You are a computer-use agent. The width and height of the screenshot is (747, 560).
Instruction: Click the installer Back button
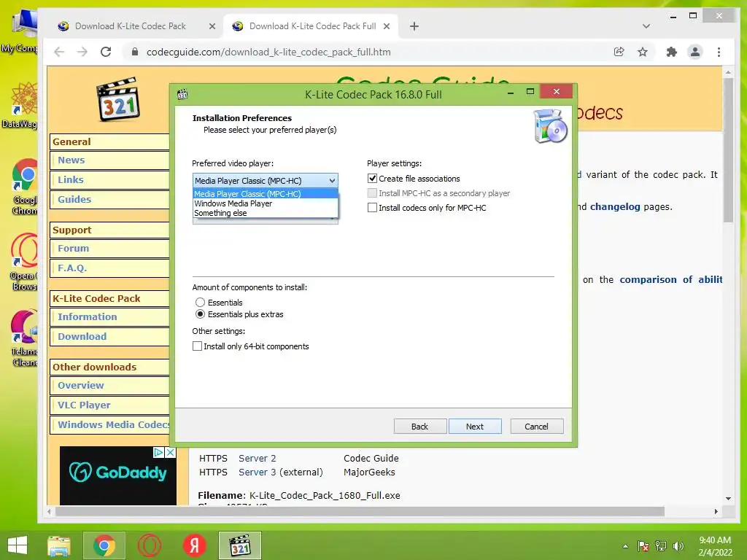pos(419,426)
